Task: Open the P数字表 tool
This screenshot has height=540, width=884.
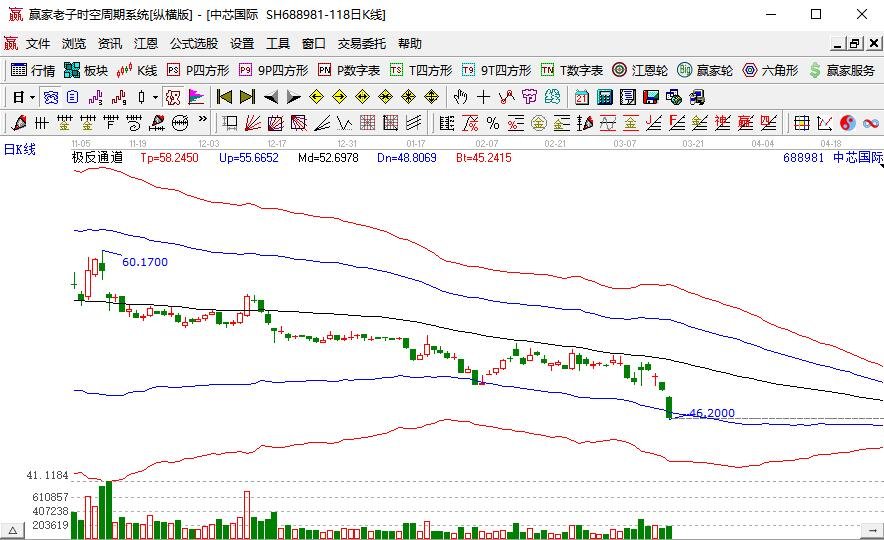Action: click(x=349, y=70)
